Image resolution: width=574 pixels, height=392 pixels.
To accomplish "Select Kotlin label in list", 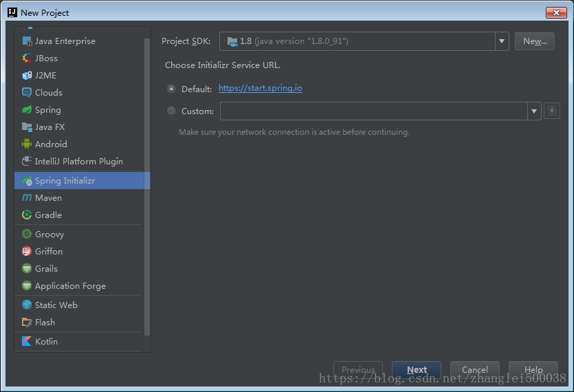I will (x=46, y=341).
